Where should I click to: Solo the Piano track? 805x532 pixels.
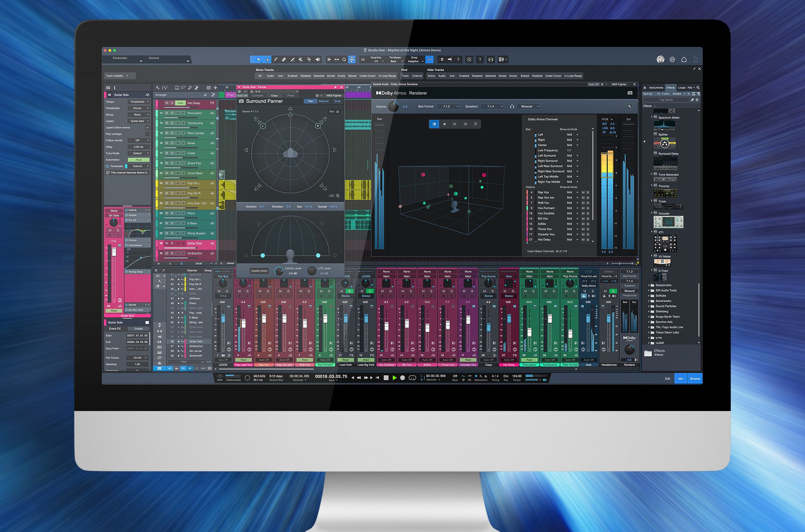pos(172,213)
